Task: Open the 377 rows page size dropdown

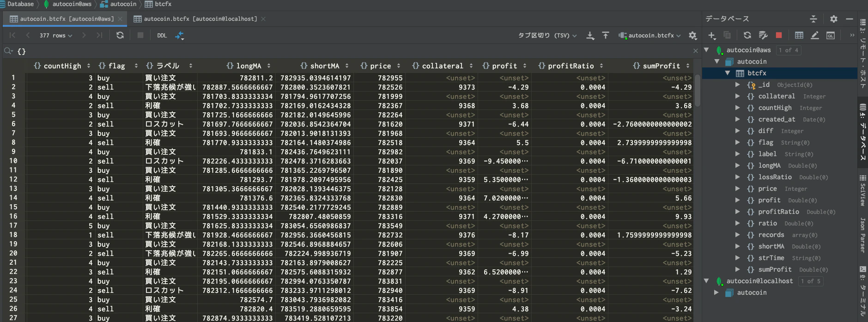Action: tap(56, 35)
